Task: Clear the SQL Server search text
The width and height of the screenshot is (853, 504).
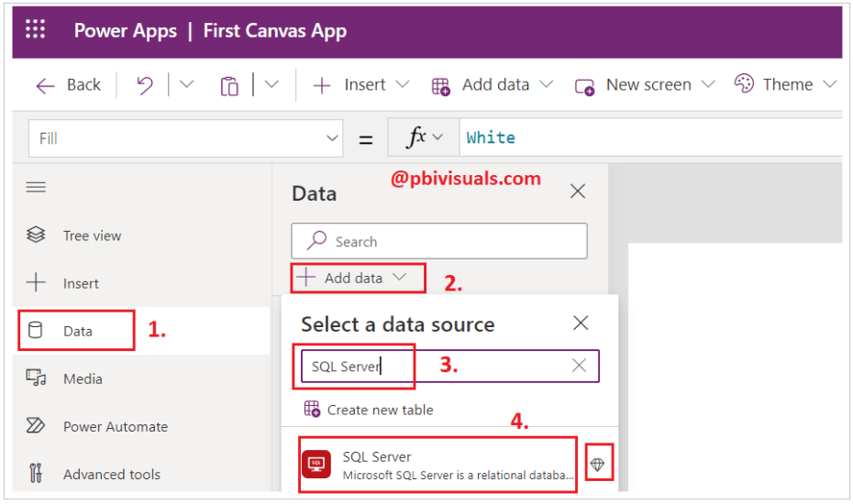Action: [x=580, y=366]
